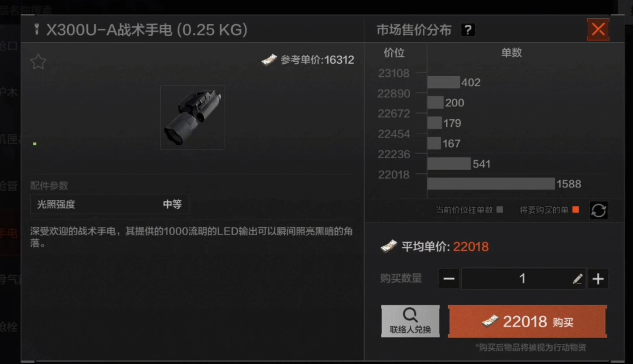This screenshot has width=633, height=364.
Task: Edit quantity using the pencil icon
Action: pos(577,279)
